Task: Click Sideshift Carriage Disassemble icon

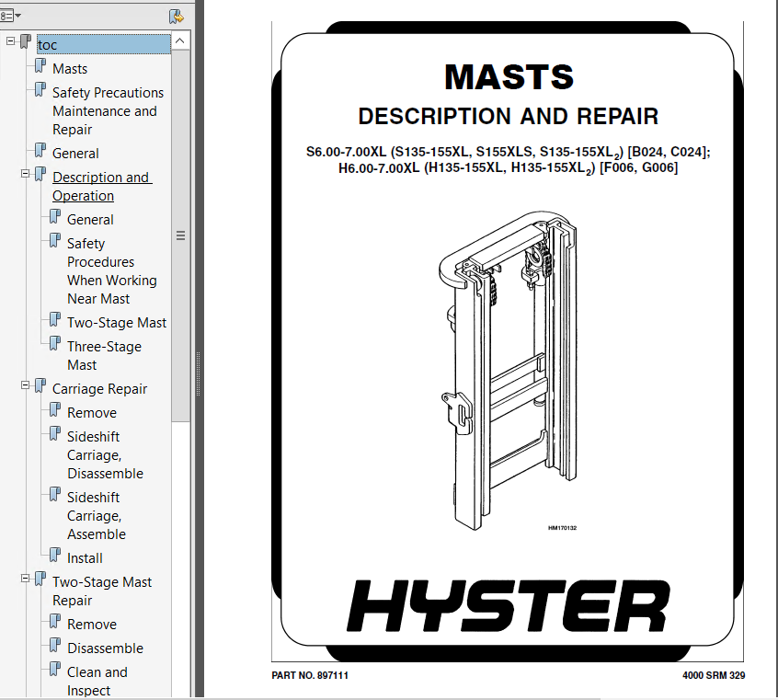Action: click(x=55, y=434)
